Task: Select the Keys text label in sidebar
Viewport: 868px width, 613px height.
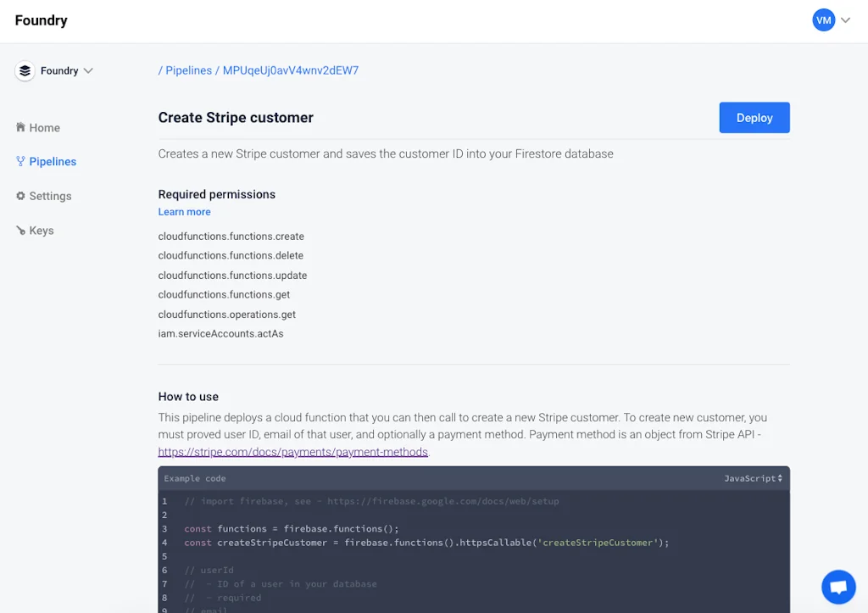Action: (42, 231)
